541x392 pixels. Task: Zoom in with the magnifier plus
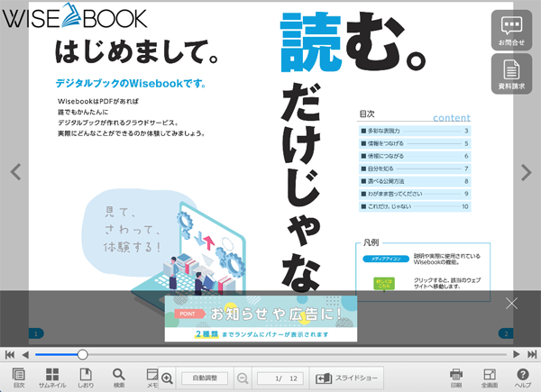[x=167, y=378]
